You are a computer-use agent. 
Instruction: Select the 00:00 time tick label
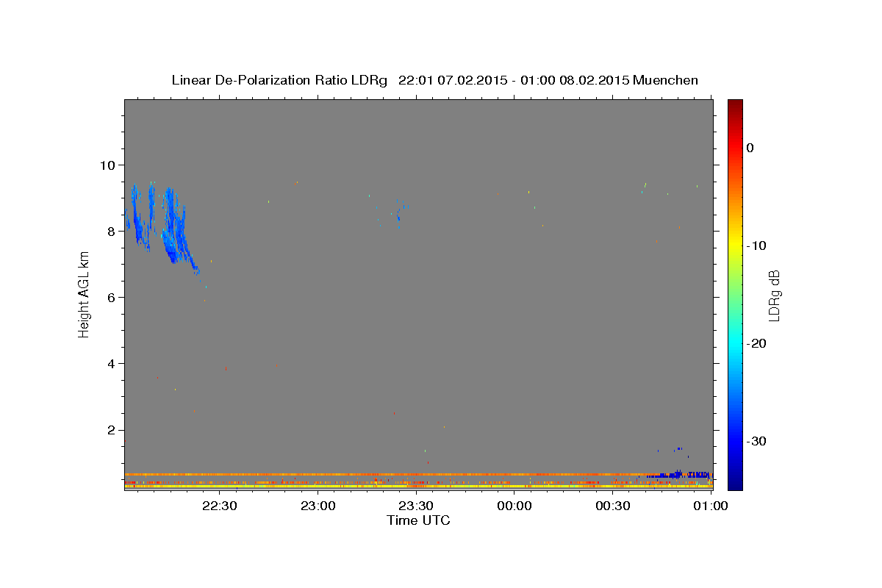(514, 506)
